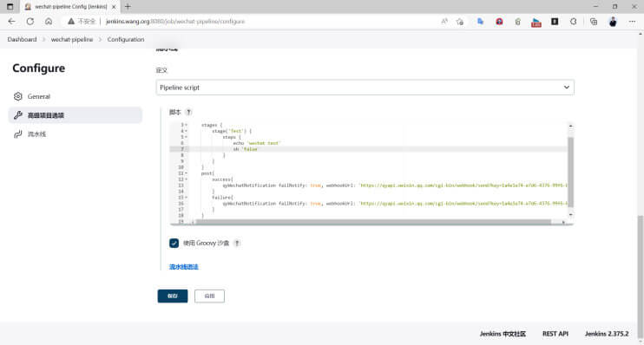
Task: Click the script editor scroll-down arrow
Action: click(570, 215)
